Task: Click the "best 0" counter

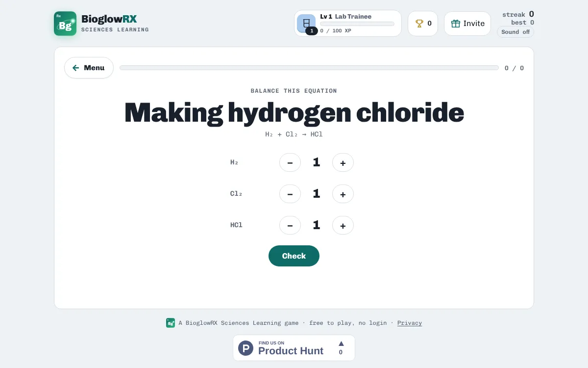Action: point(523,23)
